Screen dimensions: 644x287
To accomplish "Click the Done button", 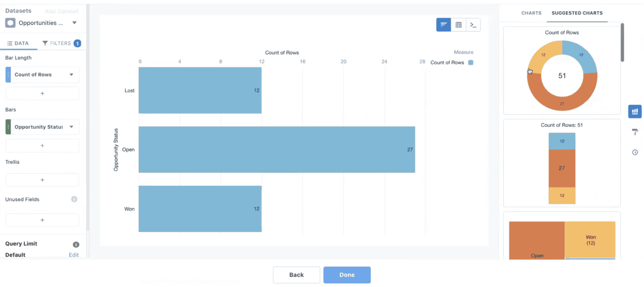I will point(347,275).
